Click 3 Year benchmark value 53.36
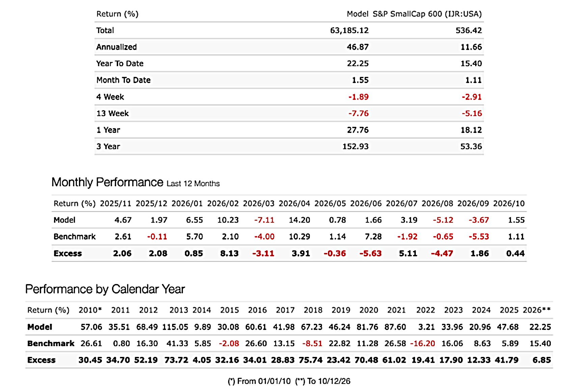 [471, 146]
